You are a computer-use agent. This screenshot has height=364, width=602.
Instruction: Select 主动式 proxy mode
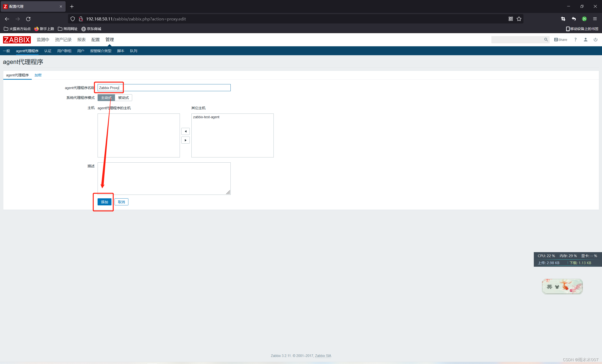pos(106,98)
